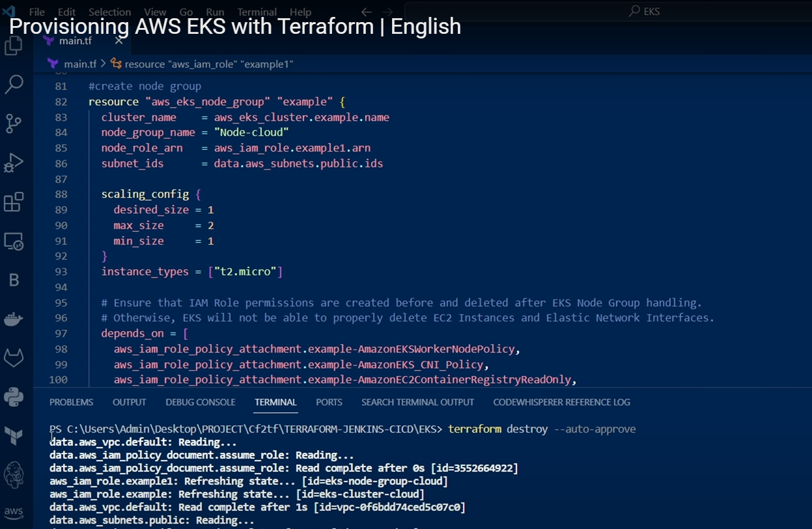
Task: Open the Docker whale view
Action: (14, 319)
